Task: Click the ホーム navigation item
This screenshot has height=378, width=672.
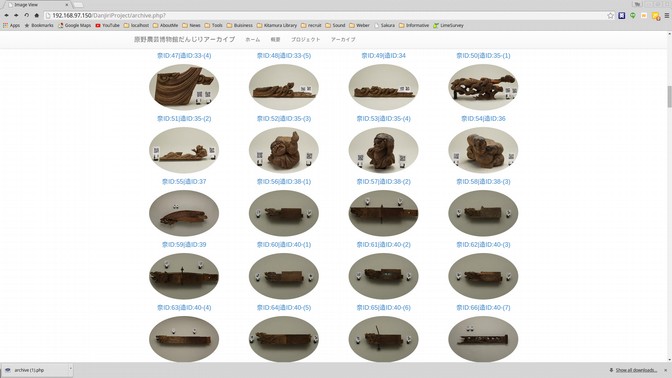Action: [252, 39]
